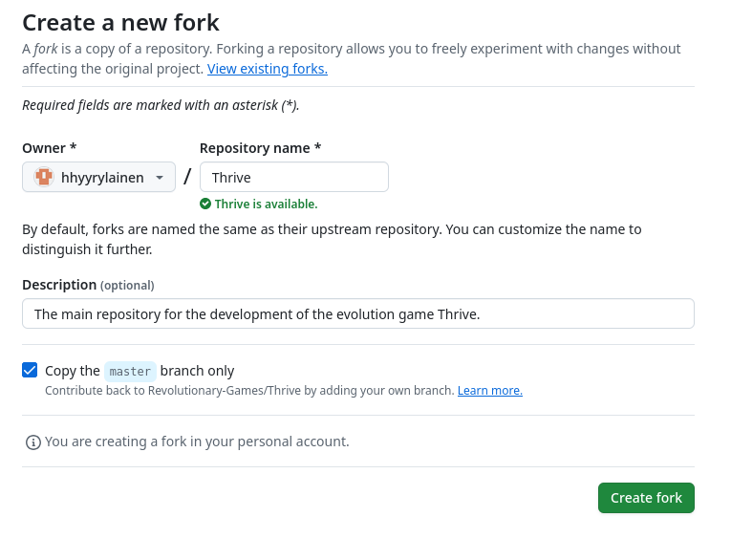Click the master branch label badge
The width and height of the screenshot is (731, 560).
tap(130, 372)
